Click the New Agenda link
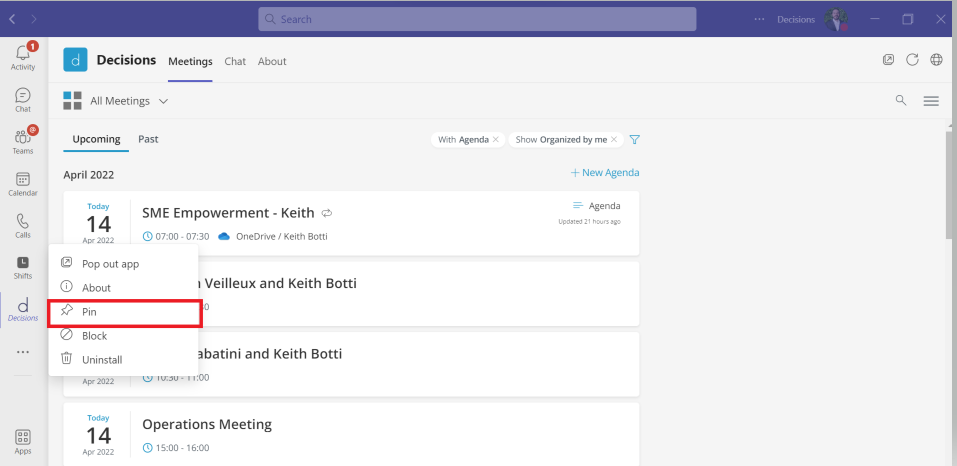 [605, 173]
